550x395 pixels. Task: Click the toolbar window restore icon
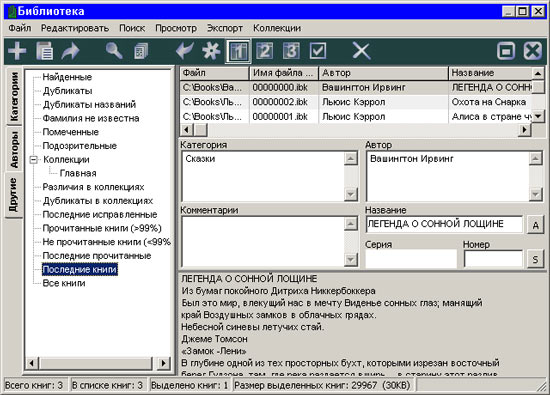[506, 51]
